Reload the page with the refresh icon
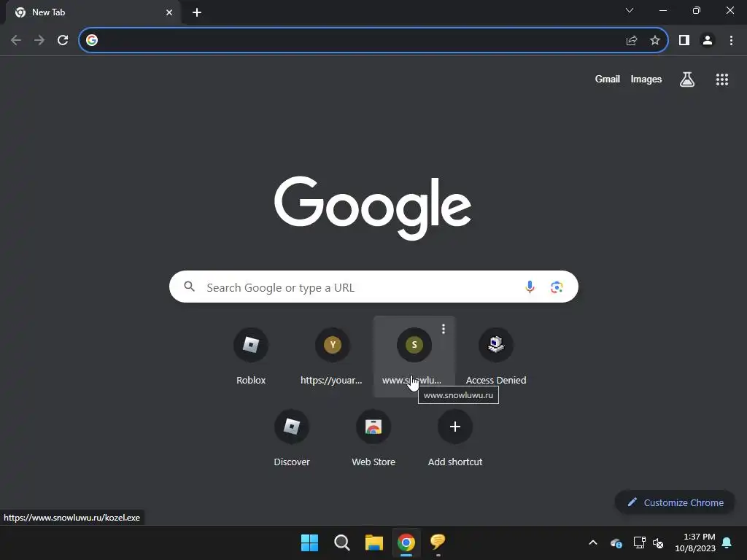Viewport: 747px width, 560px height. pos(63,41)
